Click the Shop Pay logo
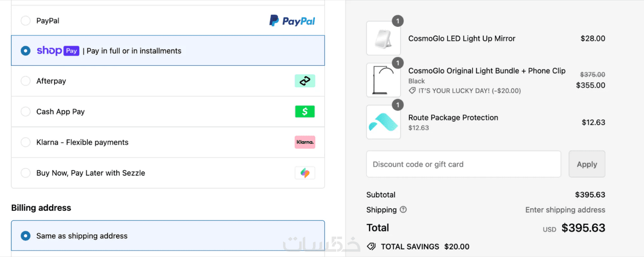 [58, 51]
